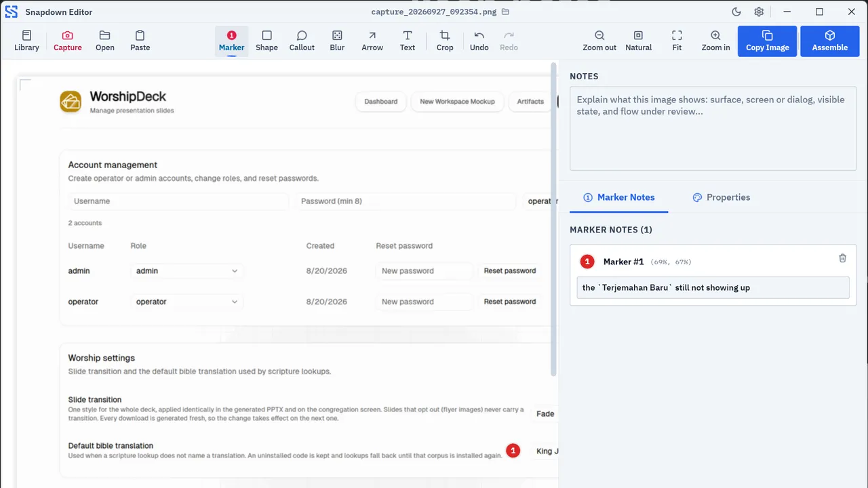Undo the last action
Viewport: 868px width, 488px height.
(x=479, y=41)
